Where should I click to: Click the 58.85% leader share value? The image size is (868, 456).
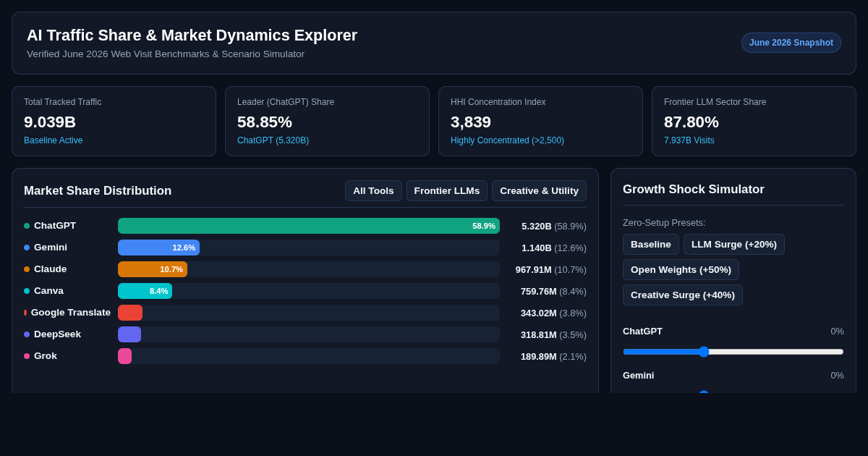coord(265,122)
